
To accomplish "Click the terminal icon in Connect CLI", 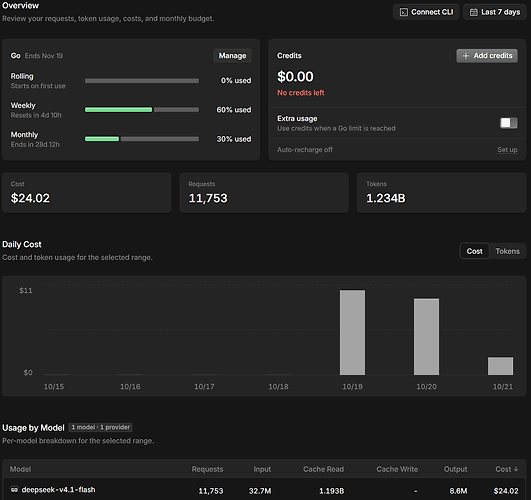I will pos(403,12).
